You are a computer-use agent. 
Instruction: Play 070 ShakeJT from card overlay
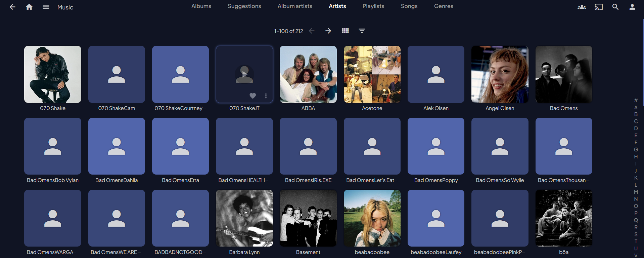click(244, 74)
